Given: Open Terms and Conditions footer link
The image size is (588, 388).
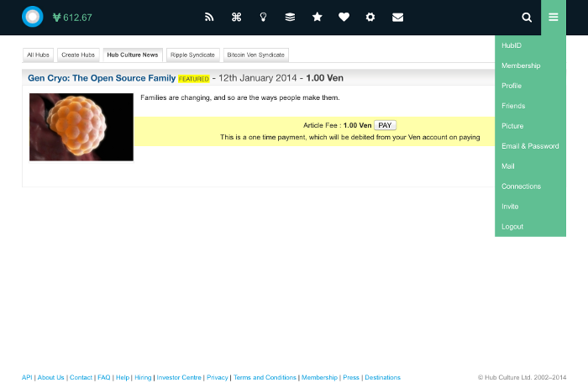Looking at the screenshot, I should (x=265, y=378).
